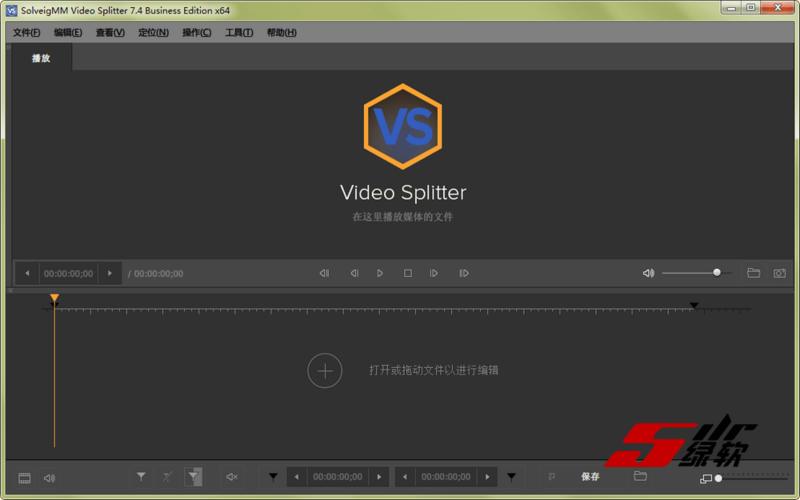Open the 定位(N) menu
The height and width of the screenshot is (500, 800).
pyautogui.click(x=153, y=33)
